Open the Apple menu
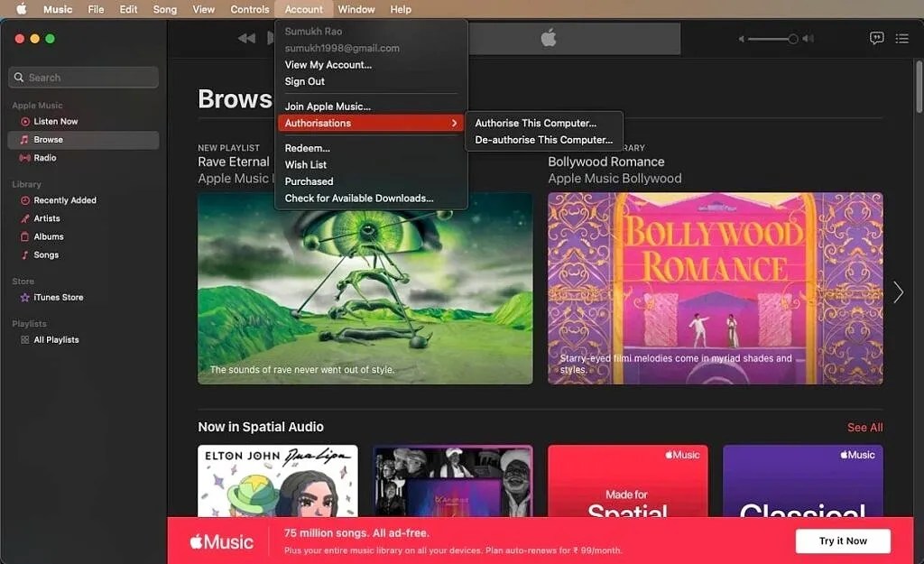 click(x=22, y=9)
